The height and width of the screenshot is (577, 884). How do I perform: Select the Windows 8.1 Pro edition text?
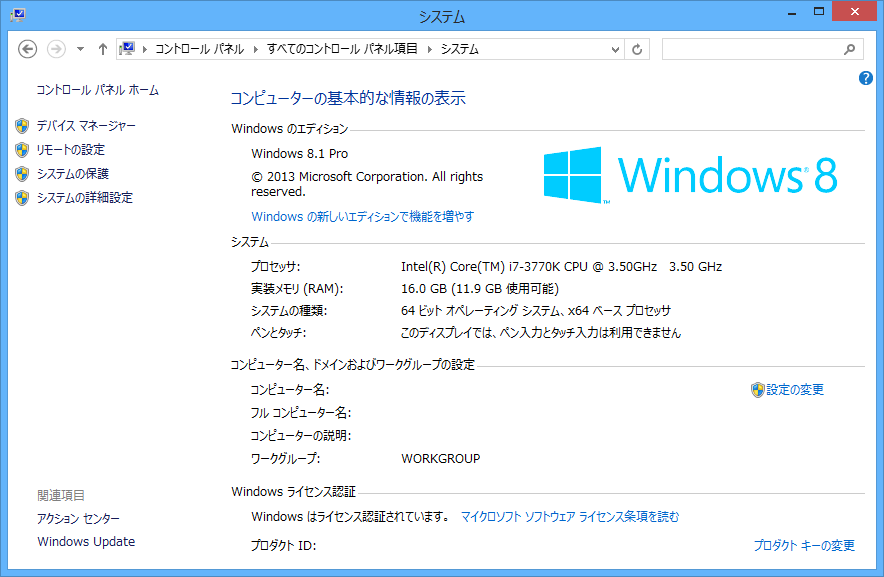pos(299,153)
